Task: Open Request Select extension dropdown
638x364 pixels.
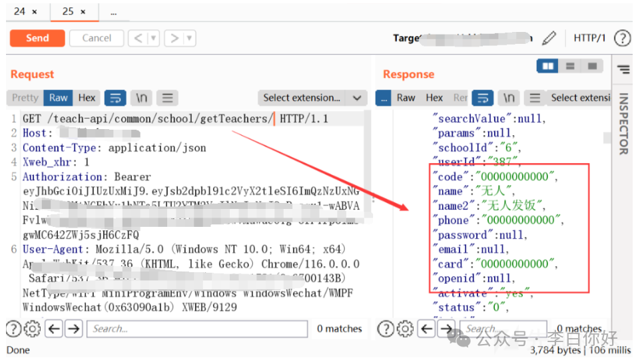Action: 312,98
